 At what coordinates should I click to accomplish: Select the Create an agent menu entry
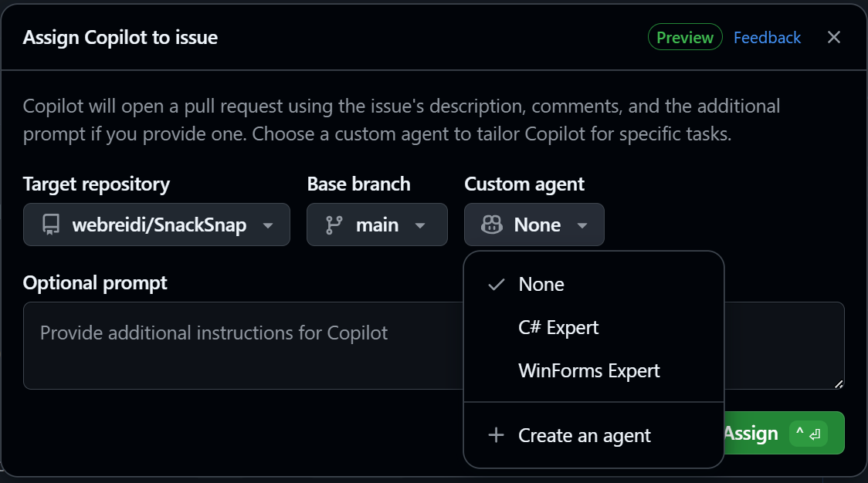(x=584, y=435)
